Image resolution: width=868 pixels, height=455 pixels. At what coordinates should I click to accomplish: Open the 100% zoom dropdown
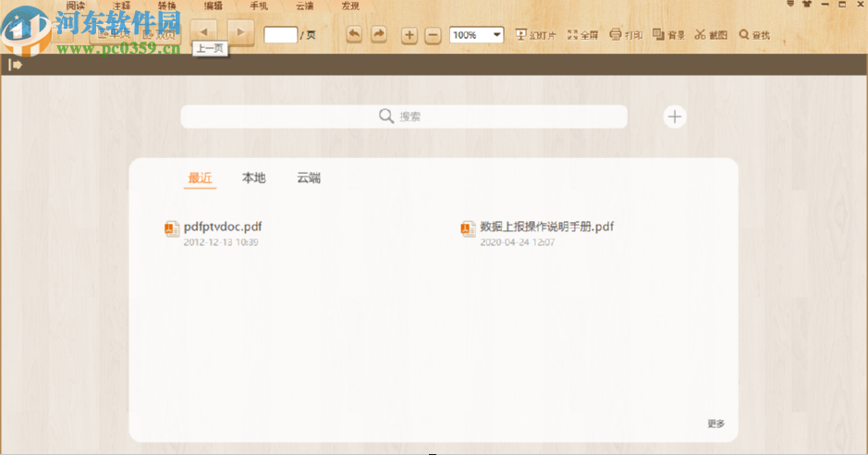pos(476,35)
